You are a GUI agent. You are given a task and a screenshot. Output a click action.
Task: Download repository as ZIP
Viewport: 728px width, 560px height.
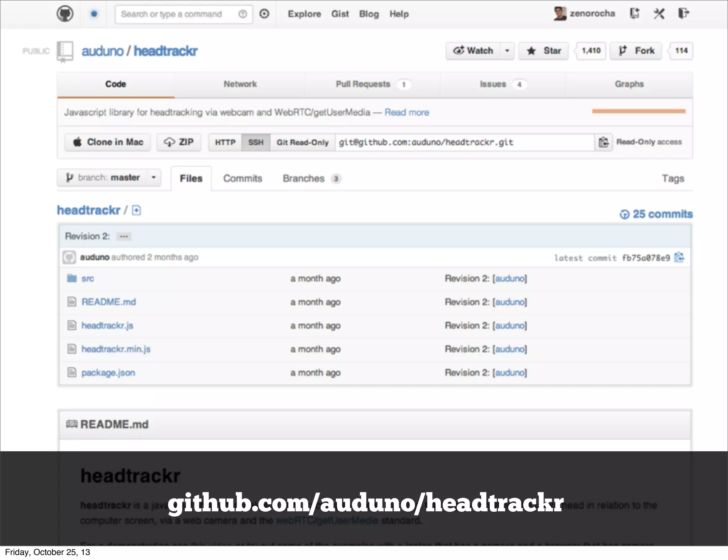(179, 142)
